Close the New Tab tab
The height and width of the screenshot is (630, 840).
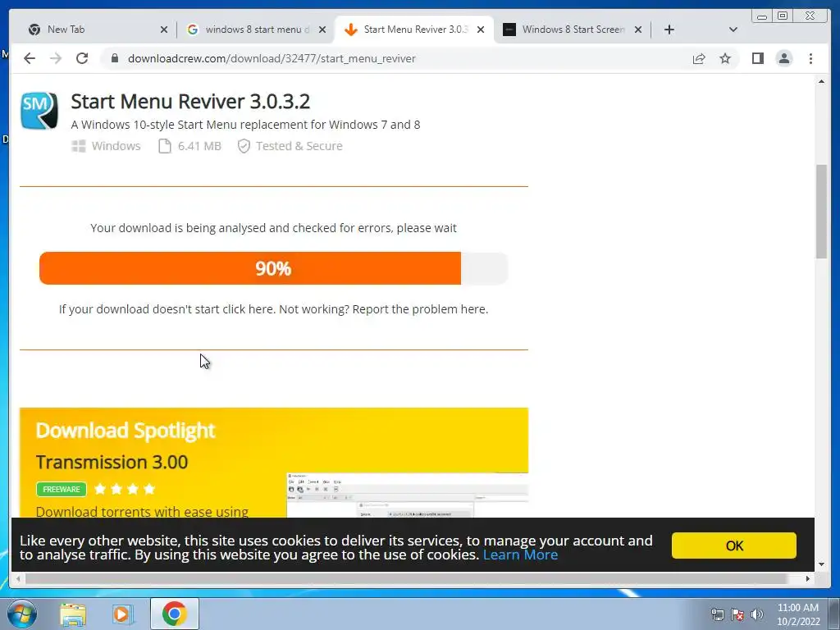click(x=164, y=30)
